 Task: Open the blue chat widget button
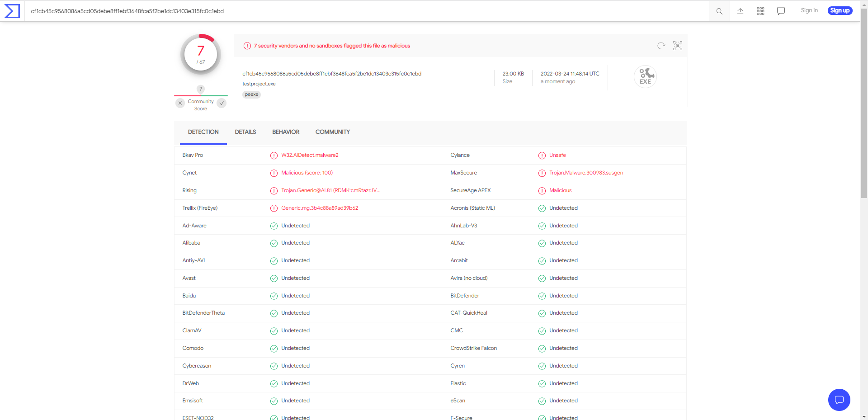click(839, 400)
